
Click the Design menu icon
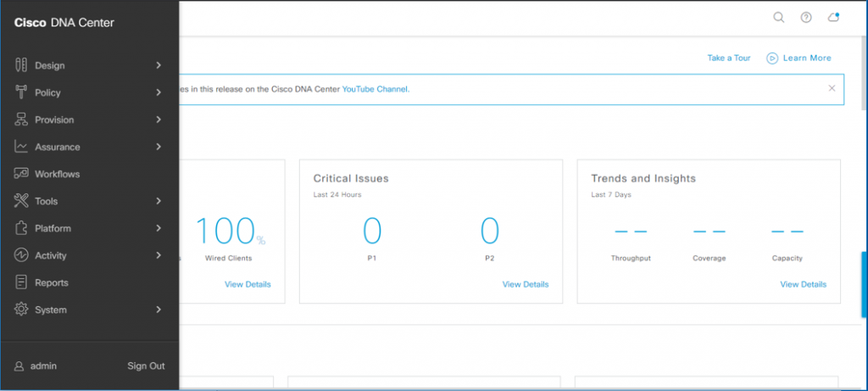point(21,64)
